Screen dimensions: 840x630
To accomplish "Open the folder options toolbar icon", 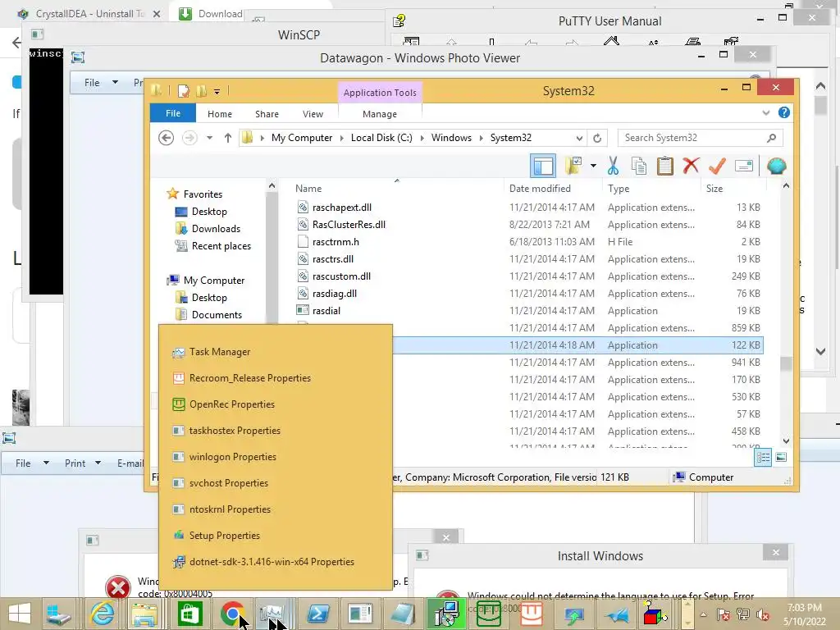I will (573, 166).
